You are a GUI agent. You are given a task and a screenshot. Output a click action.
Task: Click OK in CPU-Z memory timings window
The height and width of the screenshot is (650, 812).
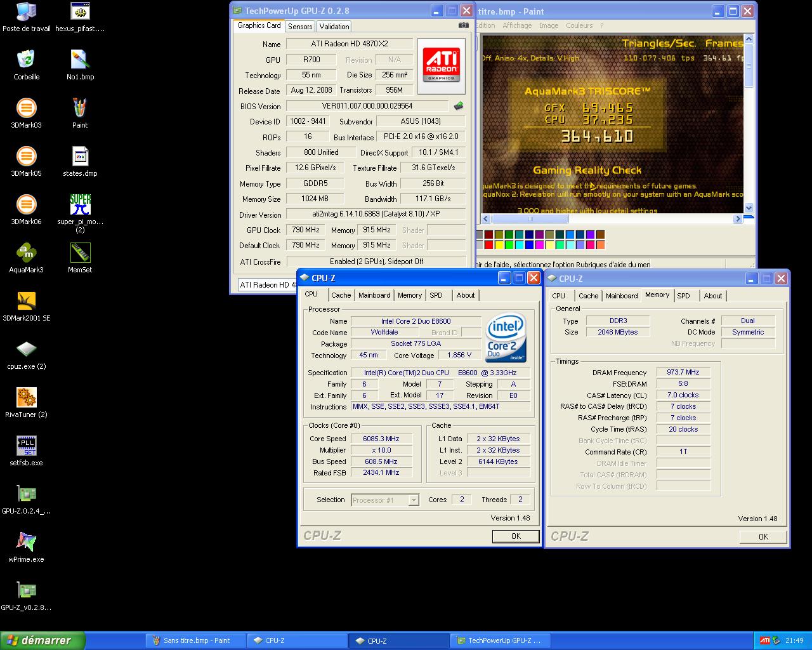pyautogui.click(x=763, y=537)
